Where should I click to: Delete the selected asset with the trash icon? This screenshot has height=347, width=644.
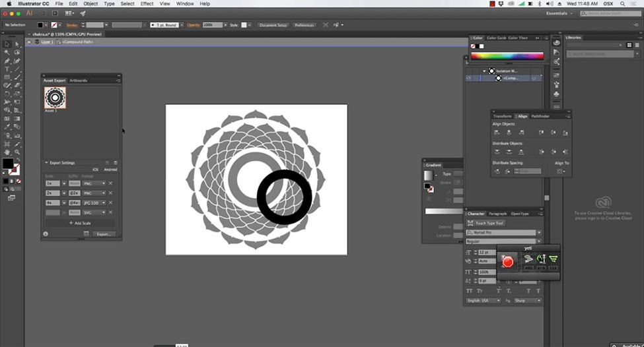[116, 163]
